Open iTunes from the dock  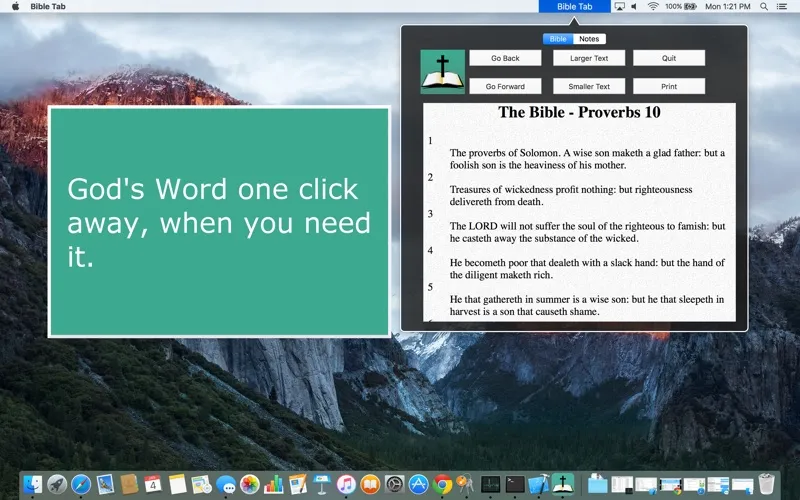click(346, 484)
